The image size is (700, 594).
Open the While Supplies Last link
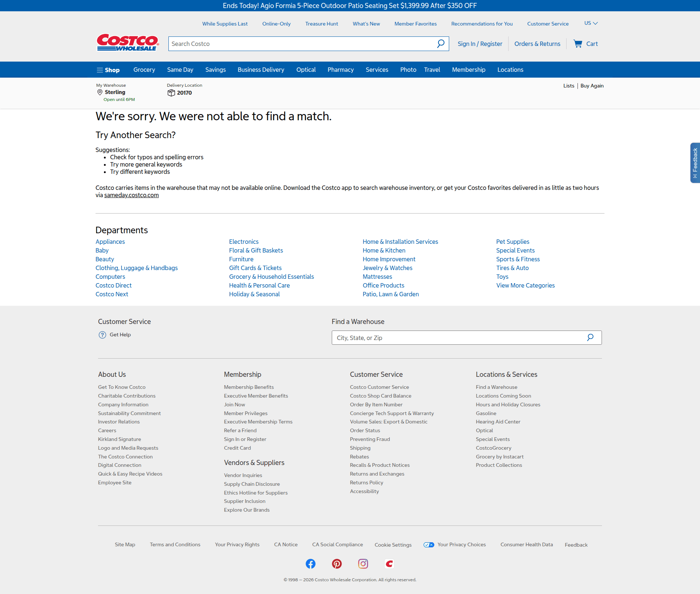(x=225, y=24)
